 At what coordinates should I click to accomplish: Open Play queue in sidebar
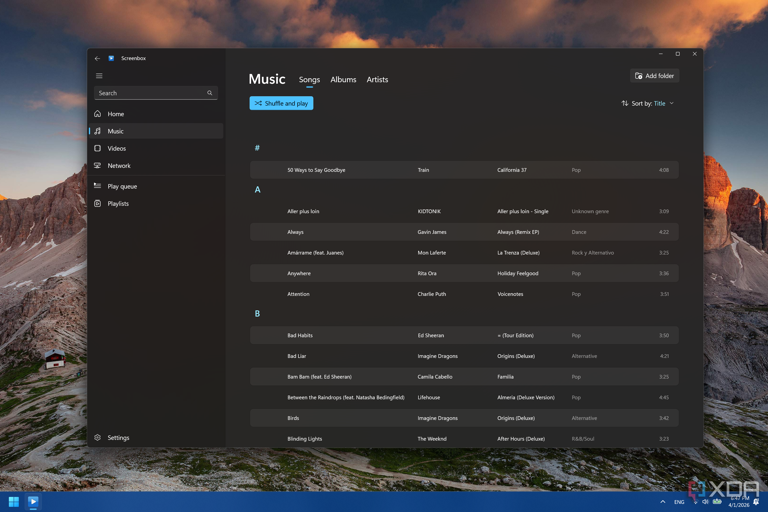pyautogui.click(x=156, y=186)
